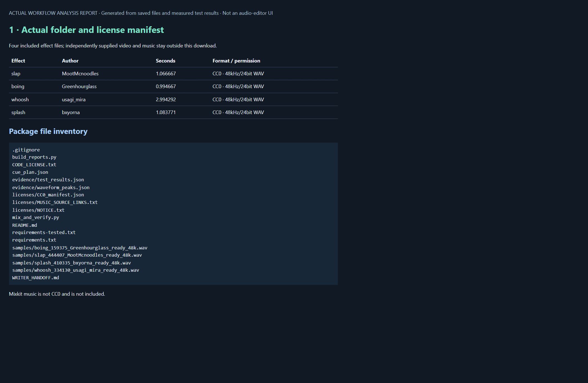Select the 'Format / permission' column header
The width and height of the screenshot is (588, 383).
point(236,61)
